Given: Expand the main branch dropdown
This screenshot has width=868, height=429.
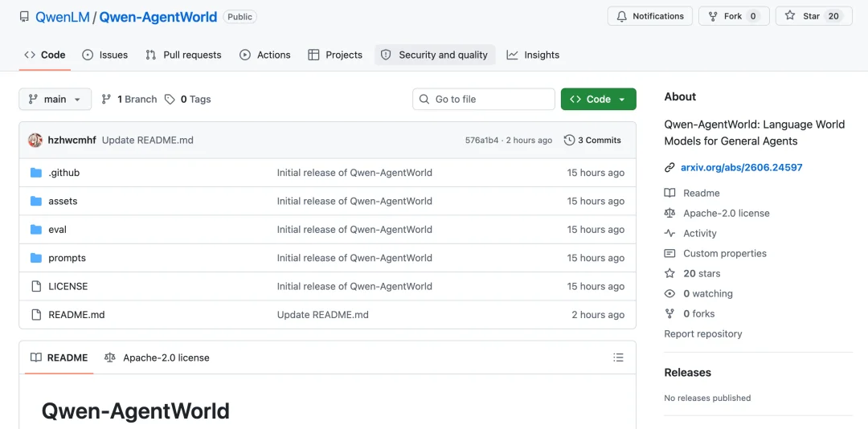Looking at the screenshot, I should (x=55, y=99).
